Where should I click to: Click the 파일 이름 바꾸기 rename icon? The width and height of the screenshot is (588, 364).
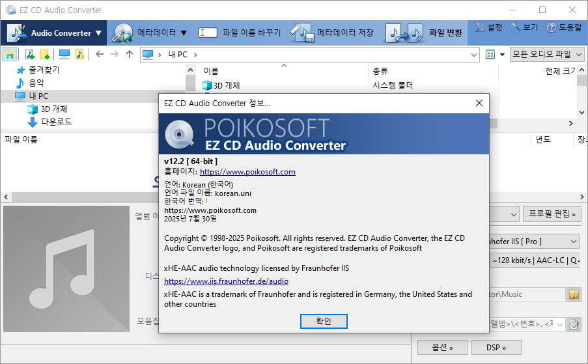(x=207, y=33)
